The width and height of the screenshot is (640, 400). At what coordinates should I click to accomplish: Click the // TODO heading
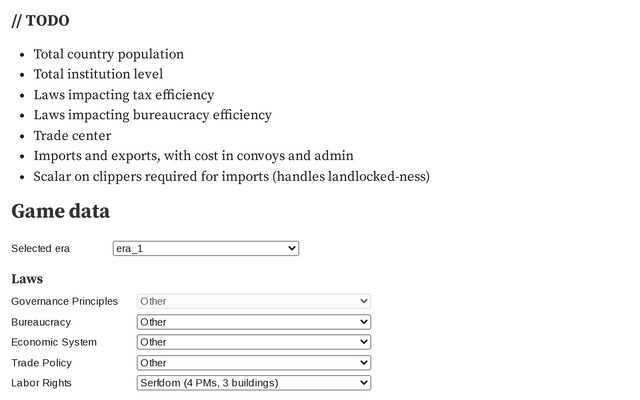pos(40,20)
